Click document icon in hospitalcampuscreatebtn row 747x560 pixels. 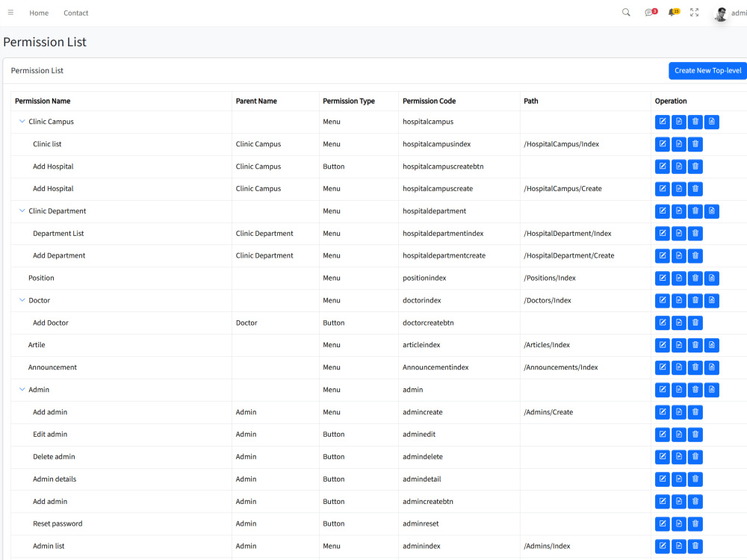pos(679,167)
